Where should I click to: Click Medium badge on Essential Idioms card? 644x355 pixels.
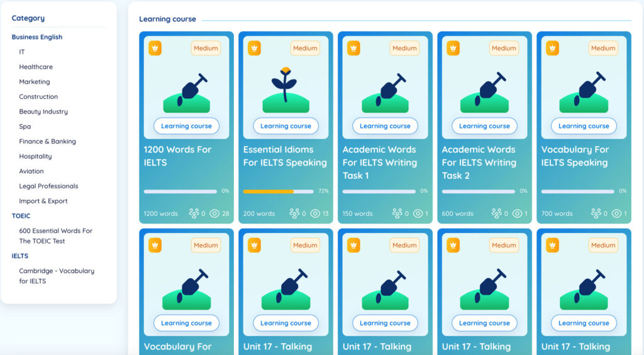[x=305, y=48]
